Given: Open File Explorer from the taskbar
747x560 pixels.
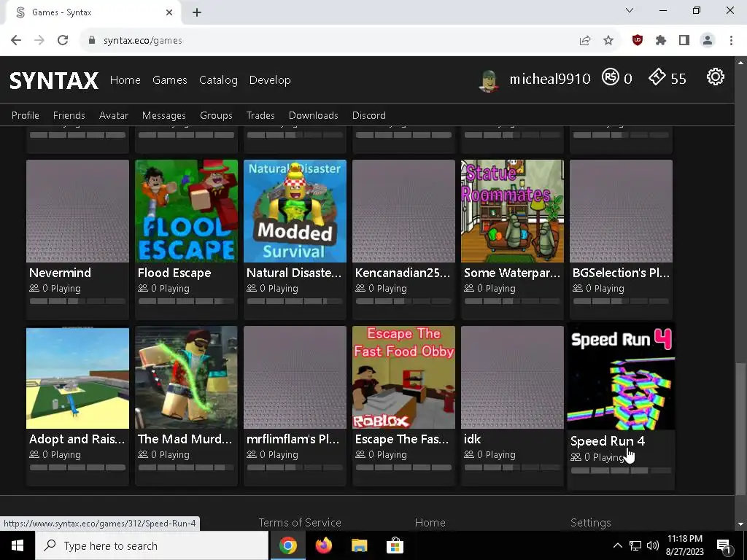Looking at the screenshot, I should click(x=359, y=545).
